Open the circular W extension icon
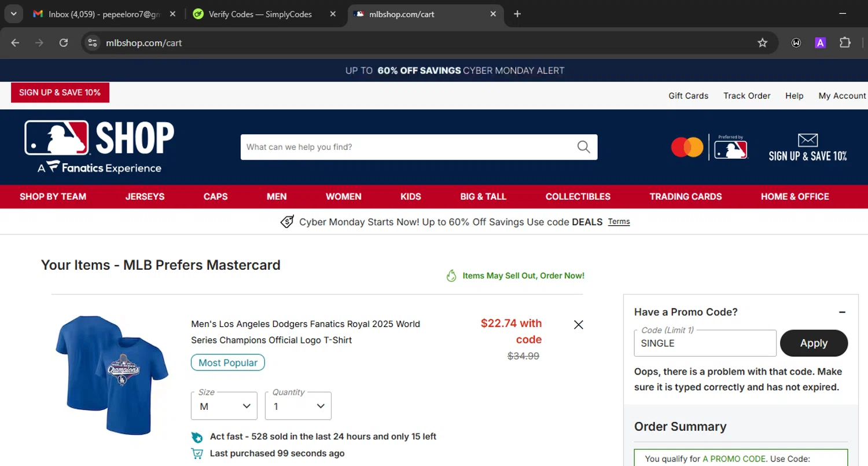Viewport: 868px width, 466px height. point(796,43)
